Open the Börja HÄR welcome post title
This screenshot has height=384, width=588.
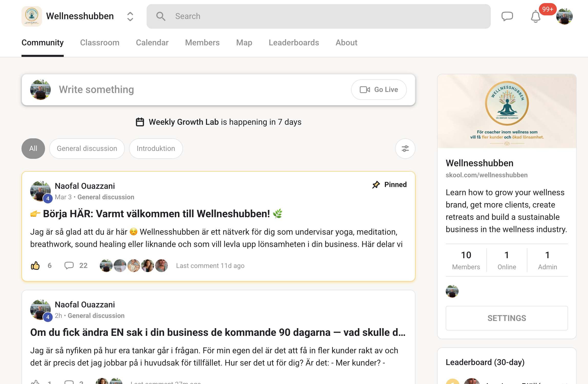(156, 214)
